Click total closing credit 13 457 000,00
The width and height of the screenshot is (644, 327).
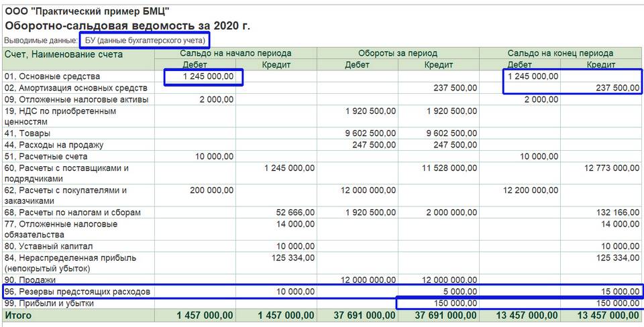point(609,316)
